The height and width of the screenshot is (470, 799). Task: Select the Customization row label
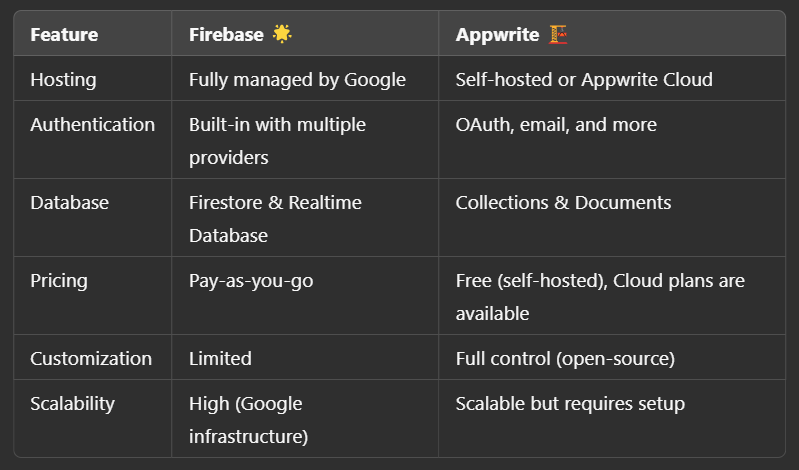(x=91, y=358)
